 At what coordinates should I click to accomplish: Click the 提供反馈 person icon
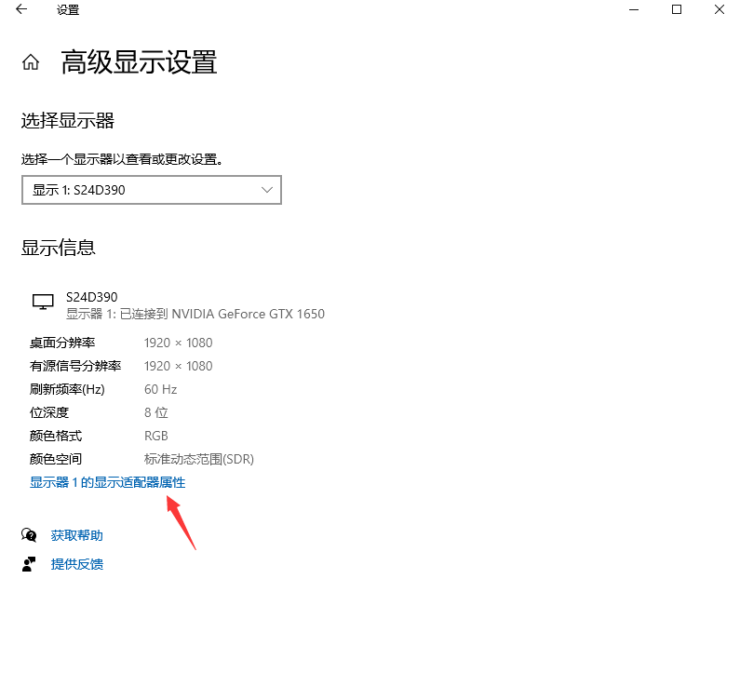[x=30, y=564]
